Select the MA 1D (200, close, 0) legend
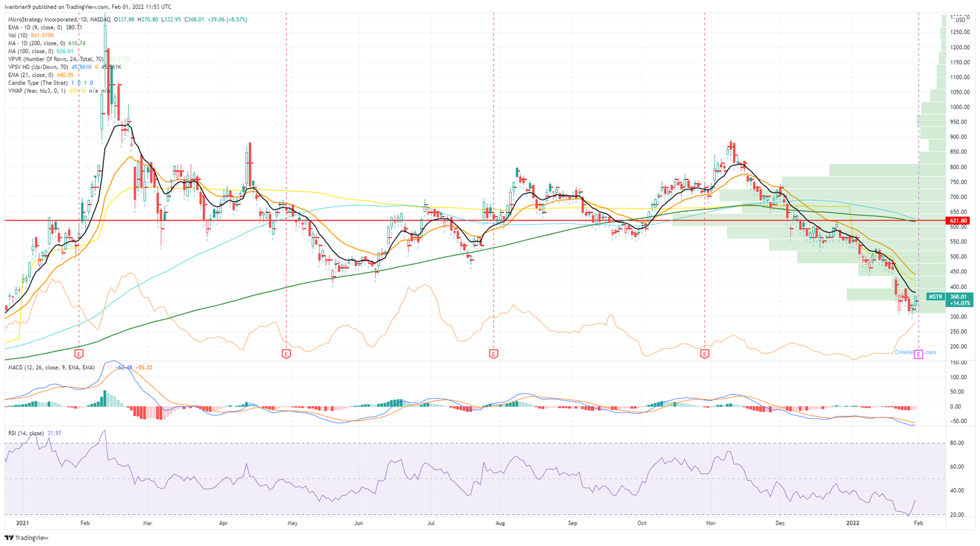 [x=38, y=43]
